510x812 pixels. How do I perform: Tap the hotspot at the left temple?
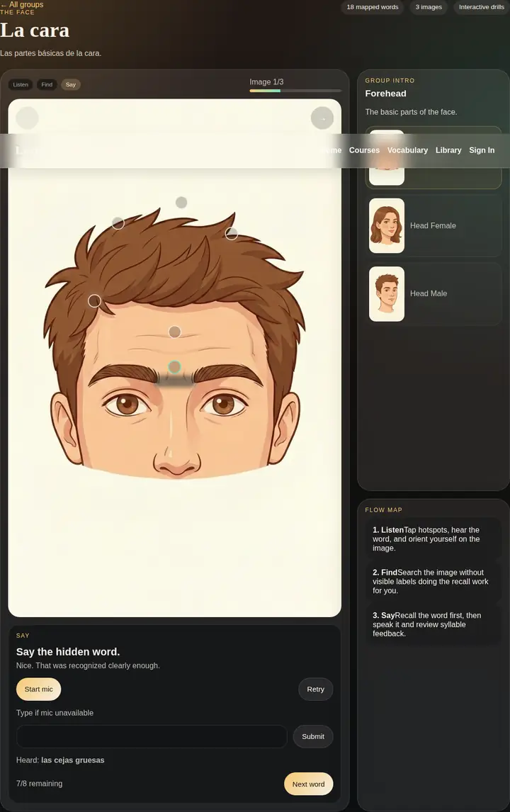coord(94,300)
